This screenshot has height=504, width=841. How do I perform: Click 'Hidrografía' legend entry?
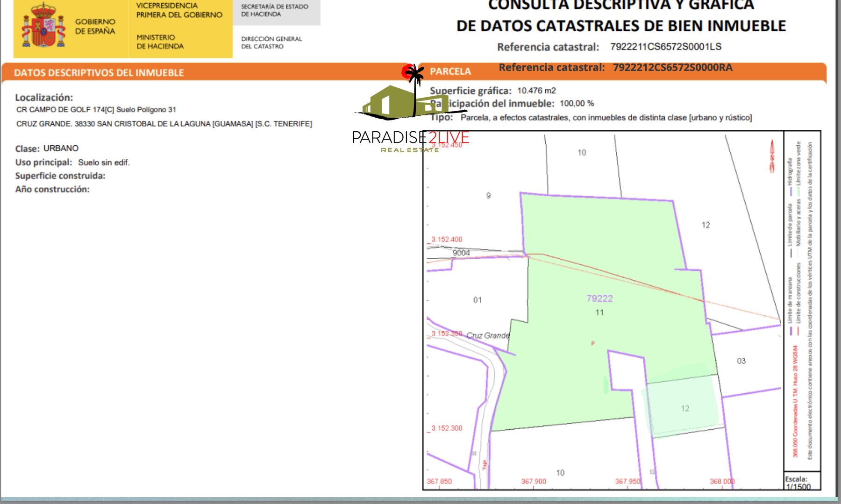[790, 177]
